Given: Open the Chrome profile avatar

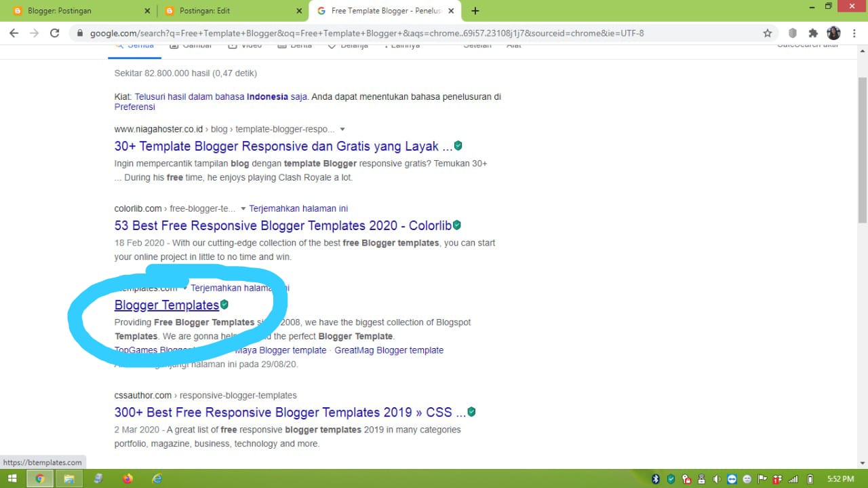Looking at the screenshot, I should pyautogui.click(x=834, y=33).
